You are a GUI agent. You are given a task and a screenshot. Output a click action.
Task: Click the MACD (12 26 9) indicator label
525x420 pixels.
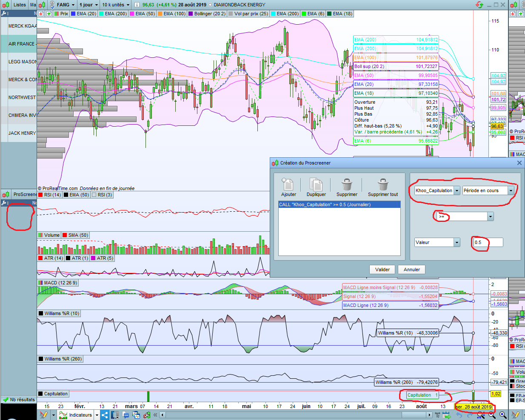coord(57,283)
